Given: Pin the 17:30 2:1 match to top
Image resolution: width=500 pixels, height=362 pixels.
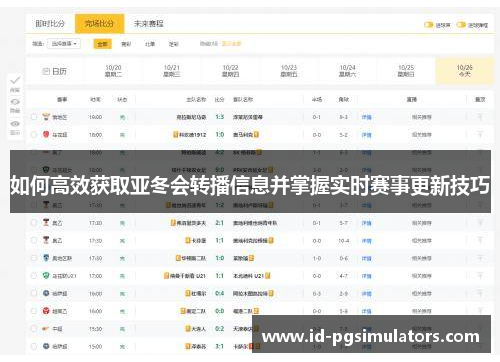Looking at the screenshot, I should [x=480, y=222].
